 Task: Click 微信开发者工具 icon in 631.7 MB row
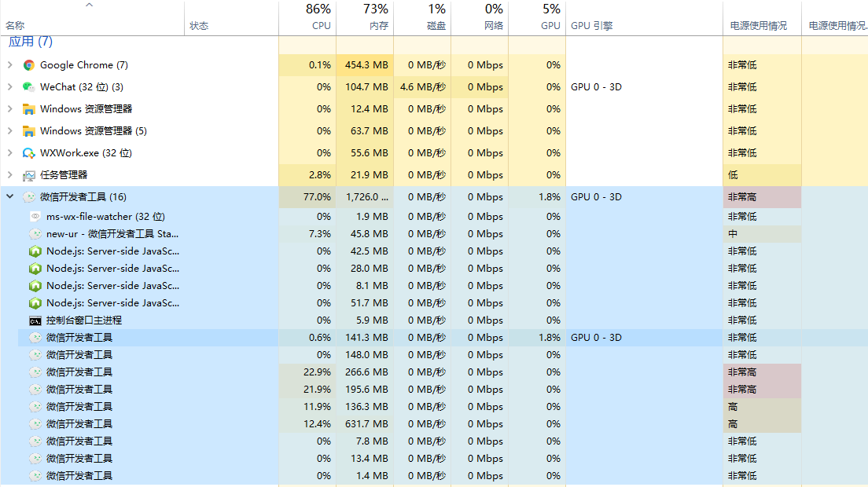pyautogui.click(x=35, y=424)
